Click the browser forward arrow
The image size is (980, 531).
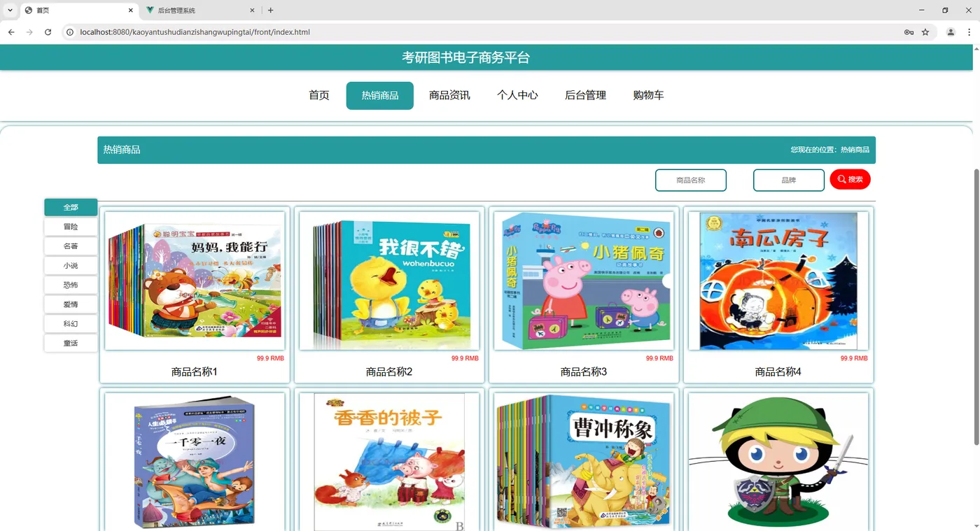[29, 32]
